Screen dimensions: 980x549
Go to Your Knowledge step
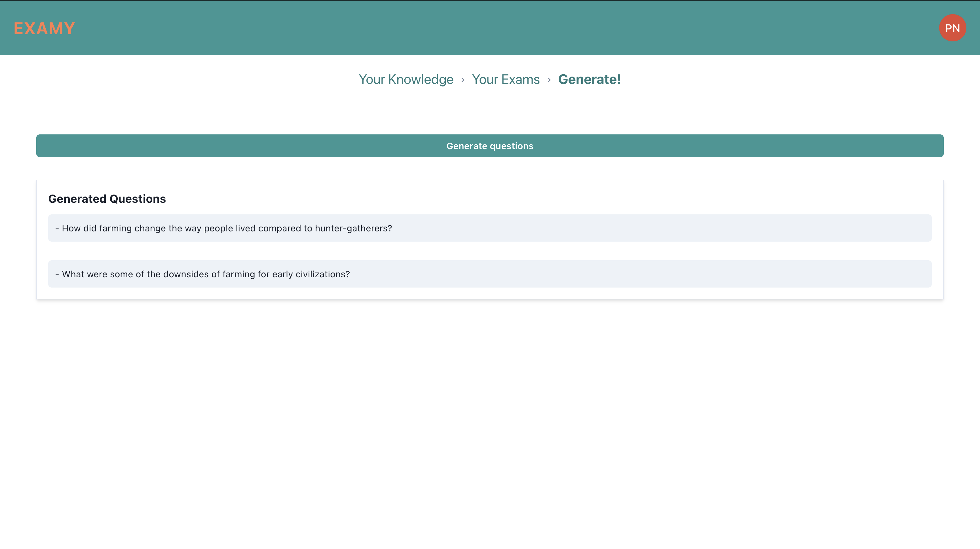(406, 79)
